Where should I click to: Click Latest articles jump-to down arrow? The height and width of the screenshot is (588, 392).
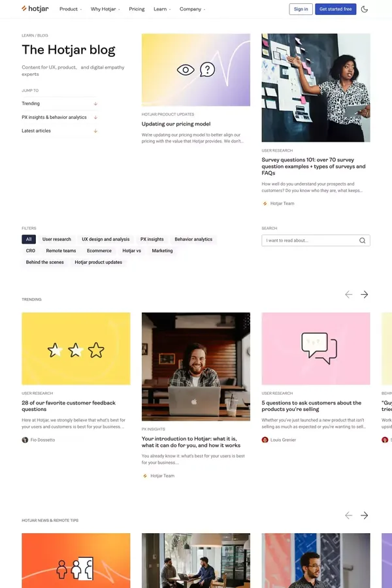click(x=95, y=131)
